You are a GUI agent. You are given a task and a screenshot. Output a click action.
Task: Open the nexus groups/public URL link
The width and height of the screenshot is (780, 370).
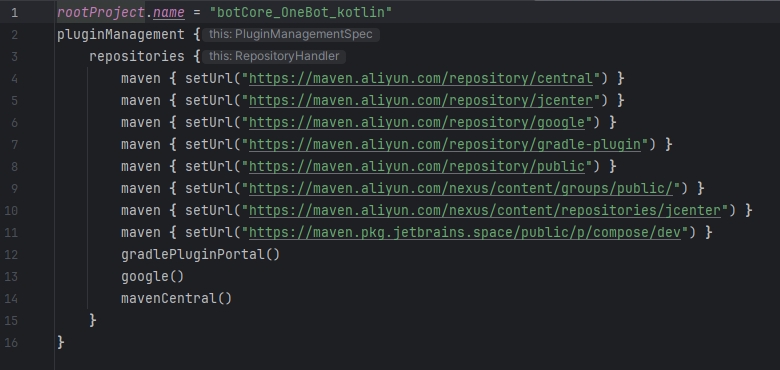tap(461, 188)
